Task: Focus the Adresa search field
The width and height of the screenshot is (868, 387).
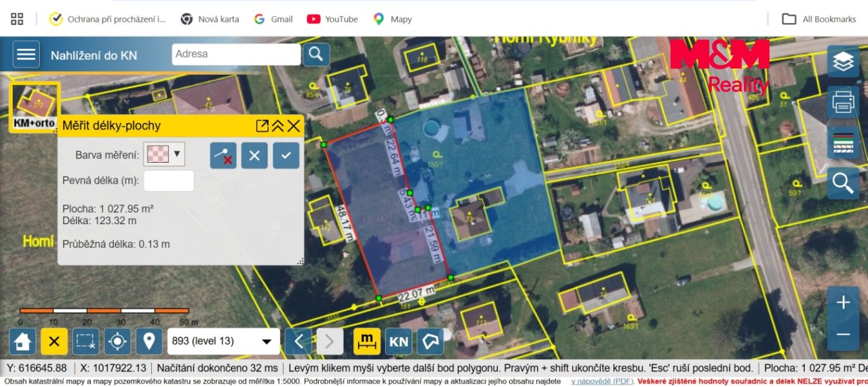Action: (x=236, y=54)
